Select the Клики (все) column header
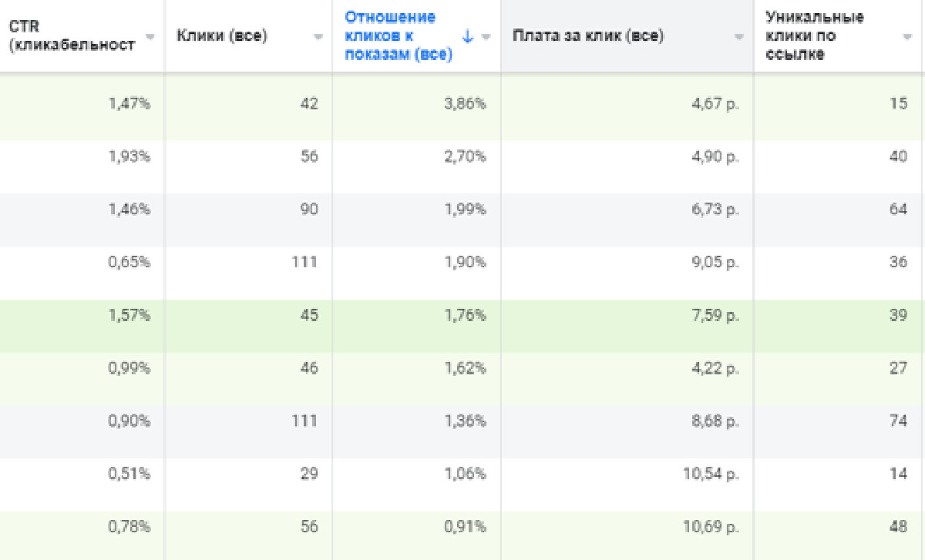The height and width of the screenshot is (560, 925). [222, 36]
